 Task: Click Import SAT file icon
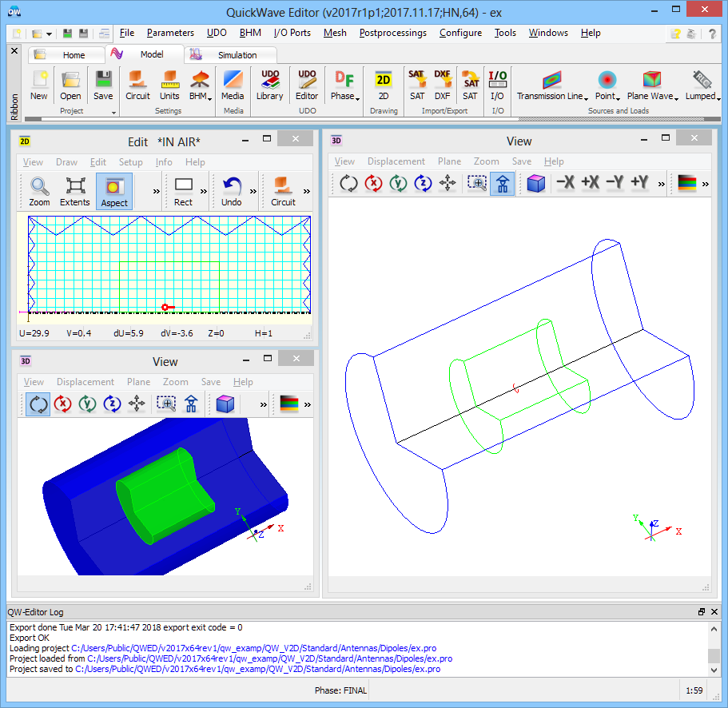pyautogui.click(x=417, y=85)
